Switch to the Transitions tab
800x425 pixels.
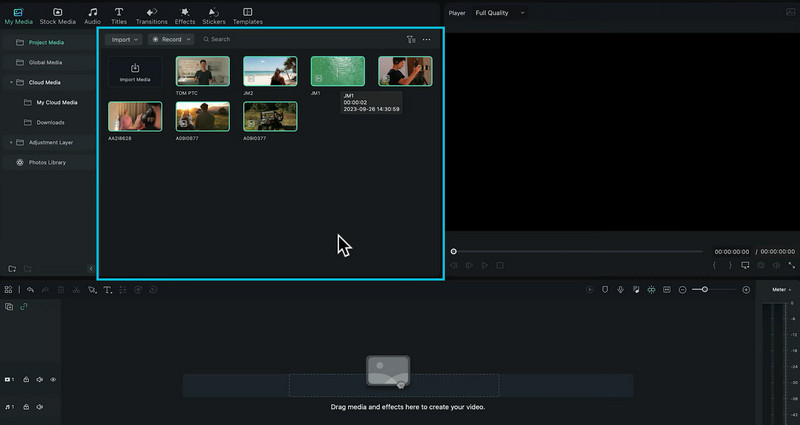tap(151, 15)
